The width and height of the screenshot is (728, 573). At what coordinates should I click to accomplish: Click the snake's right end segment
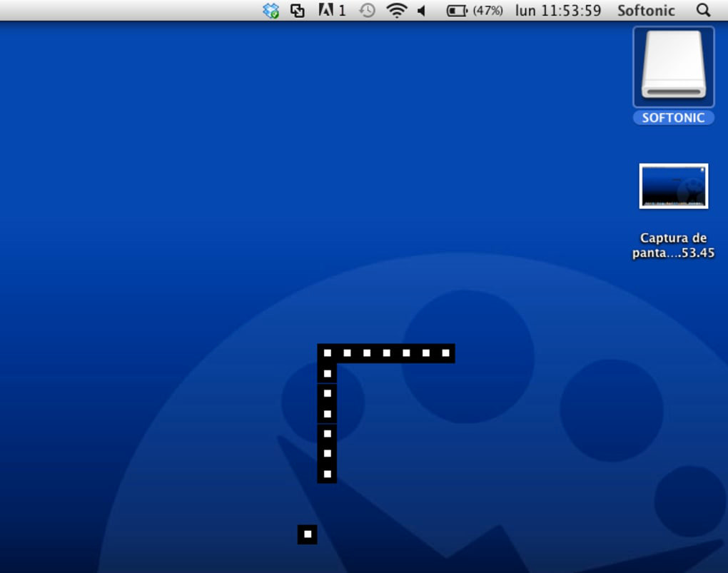(x=445, y=353)
